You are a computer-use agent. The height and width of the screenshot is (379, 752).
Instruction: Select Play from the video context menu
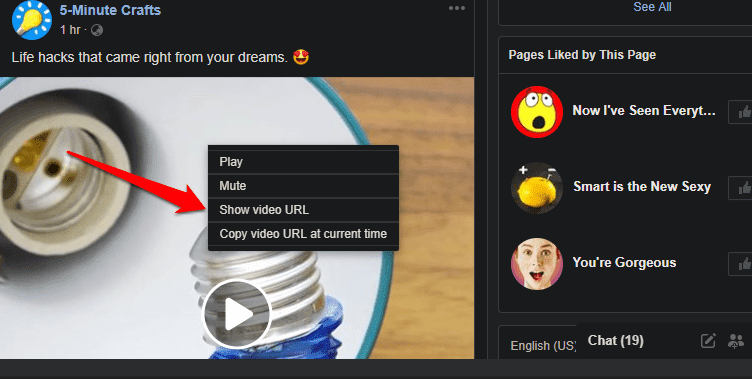pos(303,162)
